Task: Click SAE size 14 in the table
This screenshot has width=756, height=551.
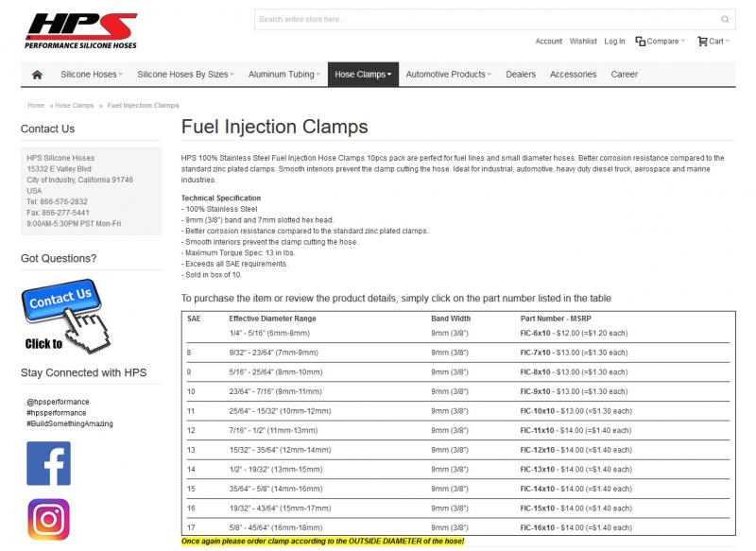Action: 191,470
